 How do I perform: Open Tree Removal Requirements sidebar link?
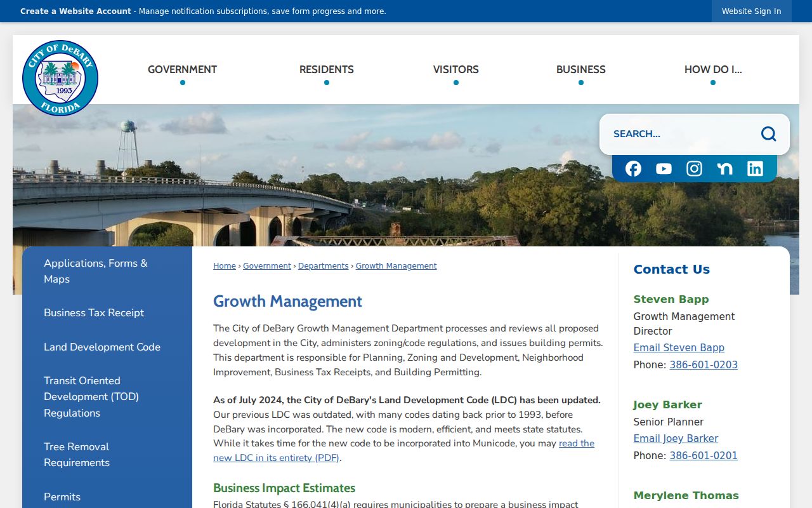[77, 455]
